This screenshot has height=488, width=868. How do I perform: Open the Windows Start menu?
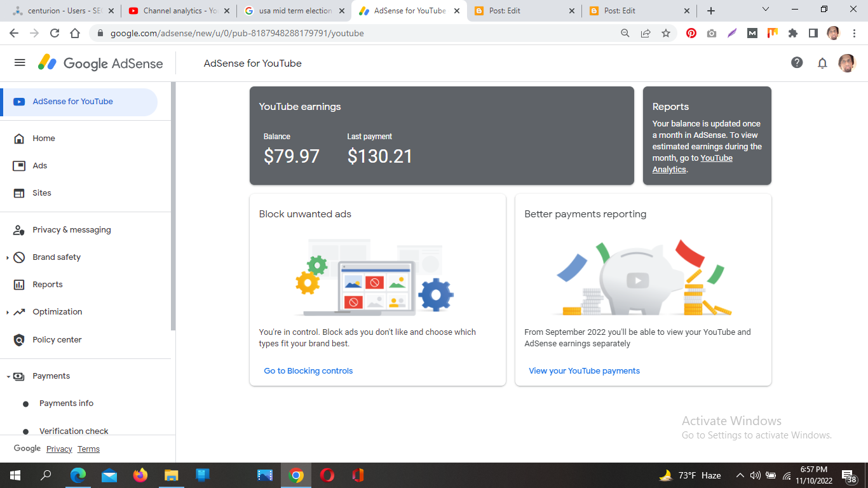point(15,475)
